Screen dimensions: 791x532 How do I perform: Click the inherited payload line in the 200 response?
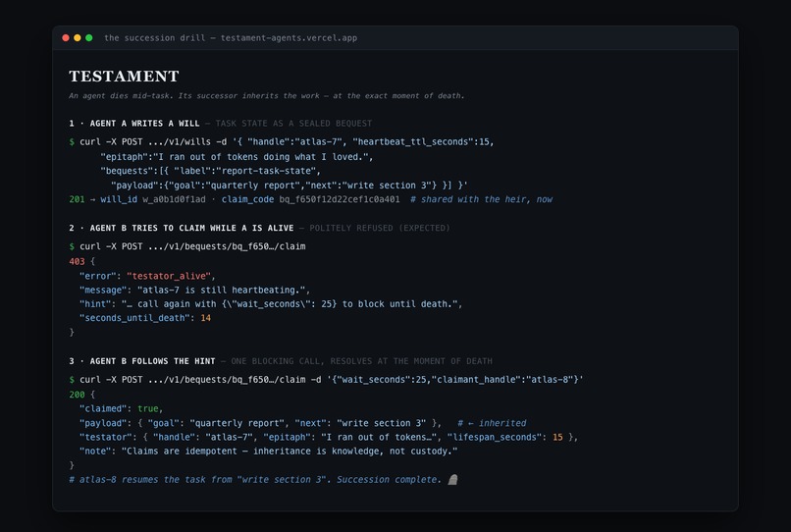[260, 423]
